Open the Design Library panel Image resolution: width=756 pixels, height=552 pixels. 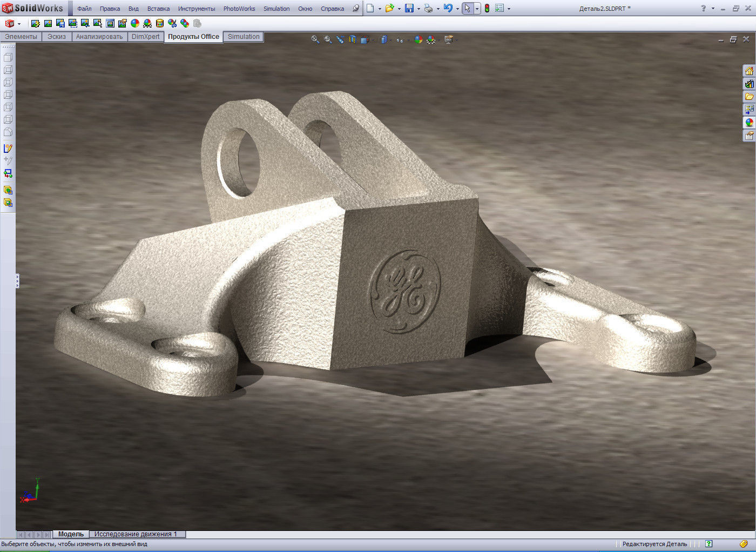(750, 84)
